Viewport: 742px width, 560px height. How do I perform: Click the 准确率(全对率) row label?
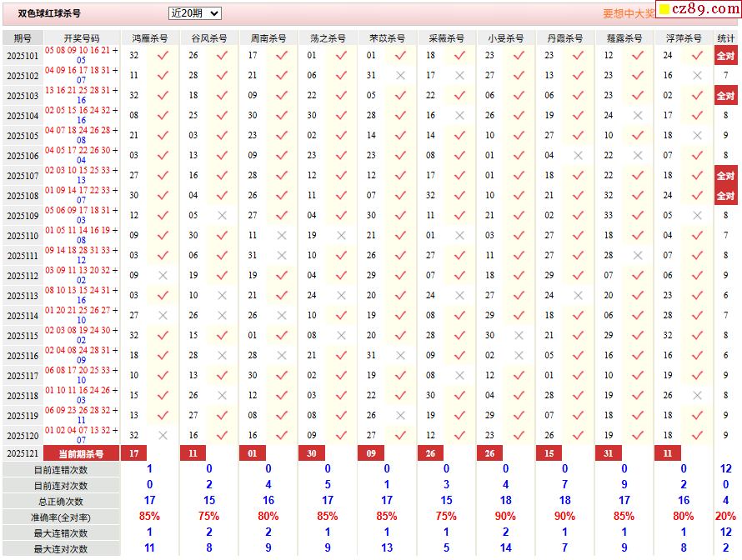click(x=61, y=517)
